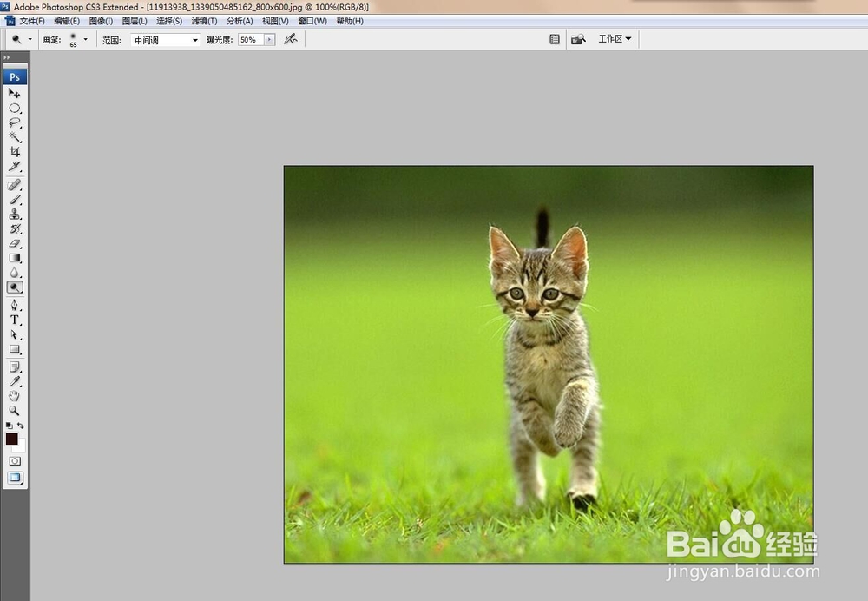The width and height of the screenshot is (868, 601).
Task: Select the Burn tool in toolbox
Action: [15, 287]
